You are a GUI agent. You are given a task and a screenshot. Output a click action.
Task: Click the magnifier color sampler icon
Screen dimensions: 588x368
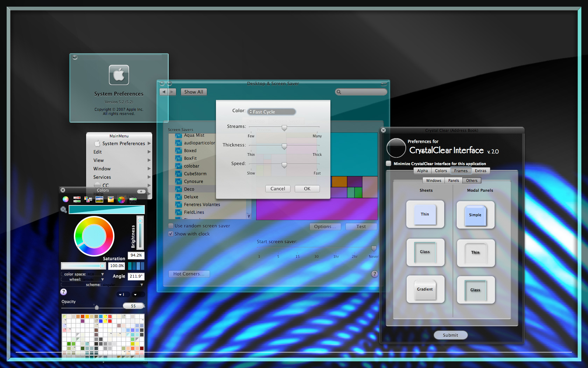pos(64,210)
